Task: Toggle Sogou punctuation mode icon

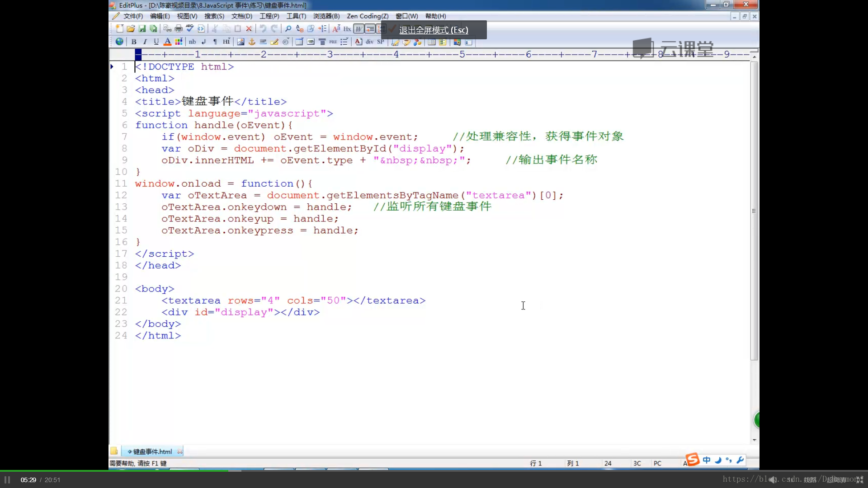Action: click(729, 460)
